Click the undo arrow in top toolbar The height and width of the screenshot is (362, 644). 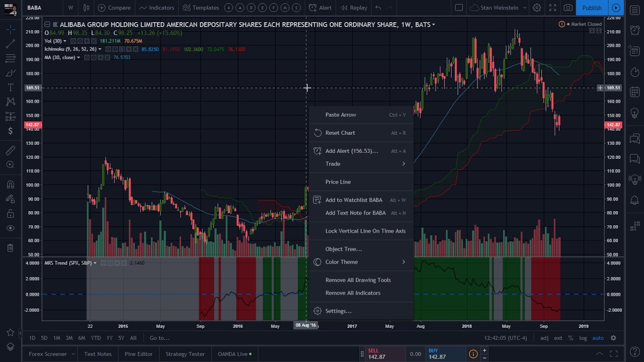click(x=378, y=8)
